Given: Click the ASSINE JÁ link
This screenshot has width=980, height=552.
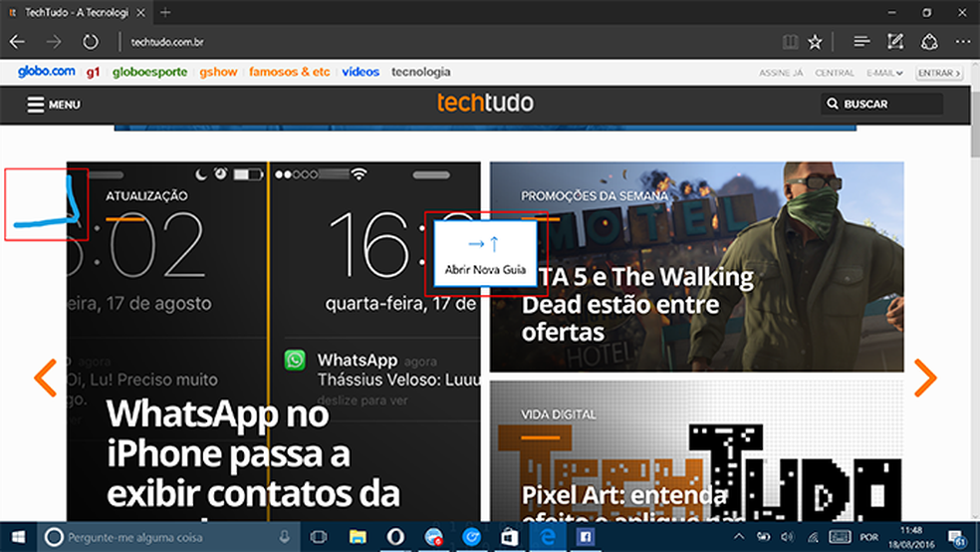Looking at the screenshot, I should pyautogui.click(x=781, y=73).
